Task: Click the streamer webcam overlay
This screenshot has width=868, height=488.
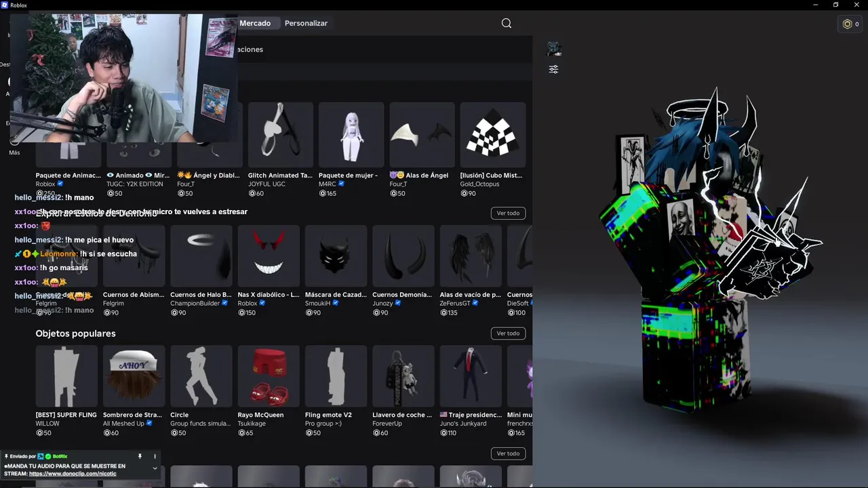Action: coord(123,78)
